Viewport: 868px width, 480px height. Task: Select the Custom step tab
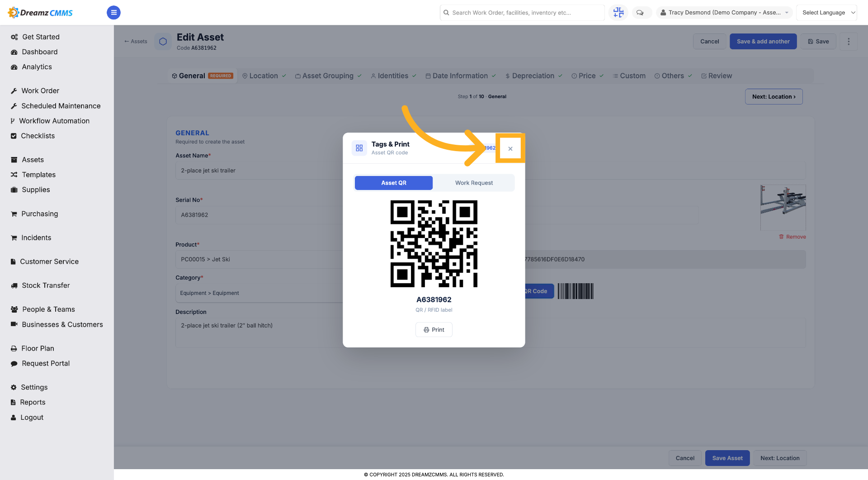tap(629, 76)
